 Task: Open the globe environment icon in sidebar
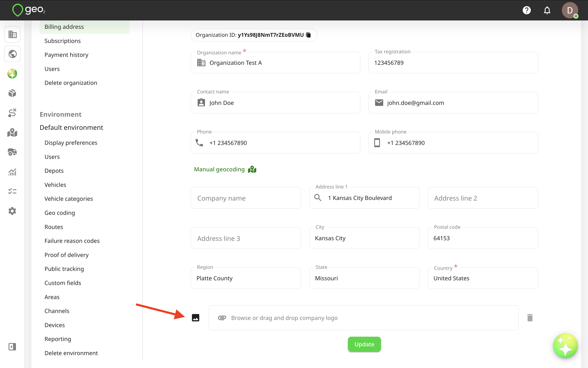click(12, 54)
